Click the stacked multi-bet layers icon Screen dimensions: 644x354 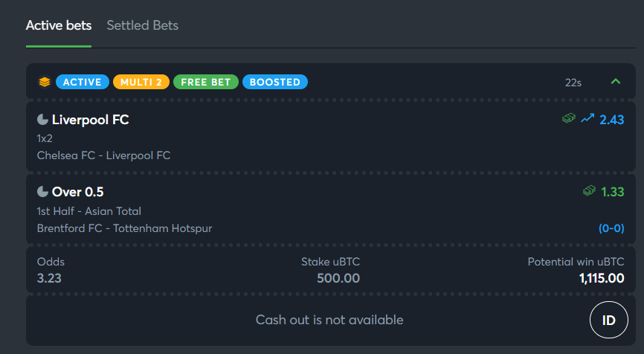point(45,82)
